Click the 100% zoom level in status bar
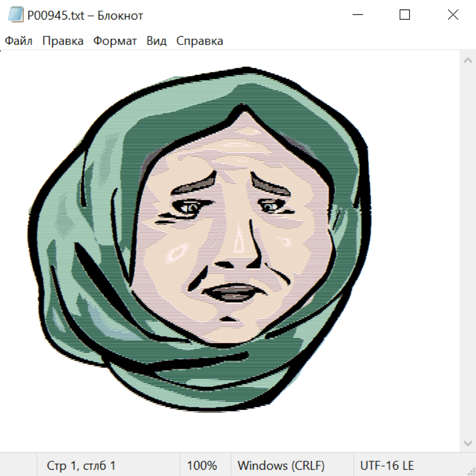The image size is (476, 476). click(202, 465)
